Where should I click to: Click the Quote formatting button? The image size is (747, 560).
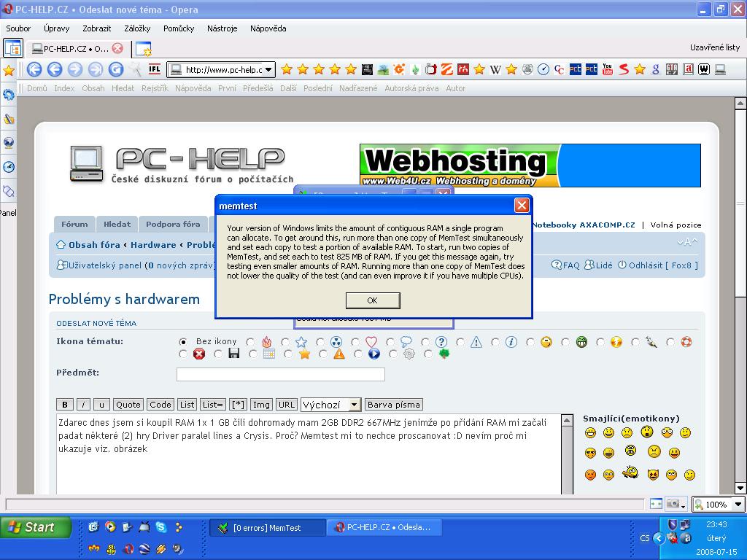click(128, 405)
